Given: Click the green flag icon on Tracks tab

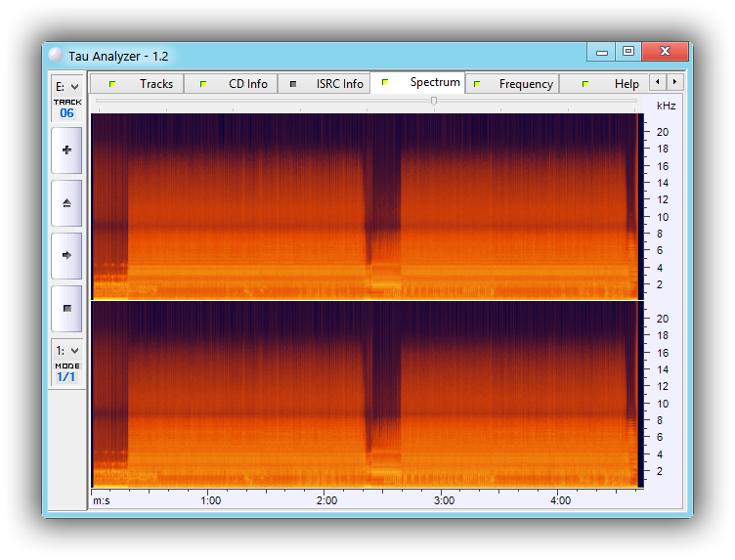Looking at the screenshot, I should (x=112, y=84).
